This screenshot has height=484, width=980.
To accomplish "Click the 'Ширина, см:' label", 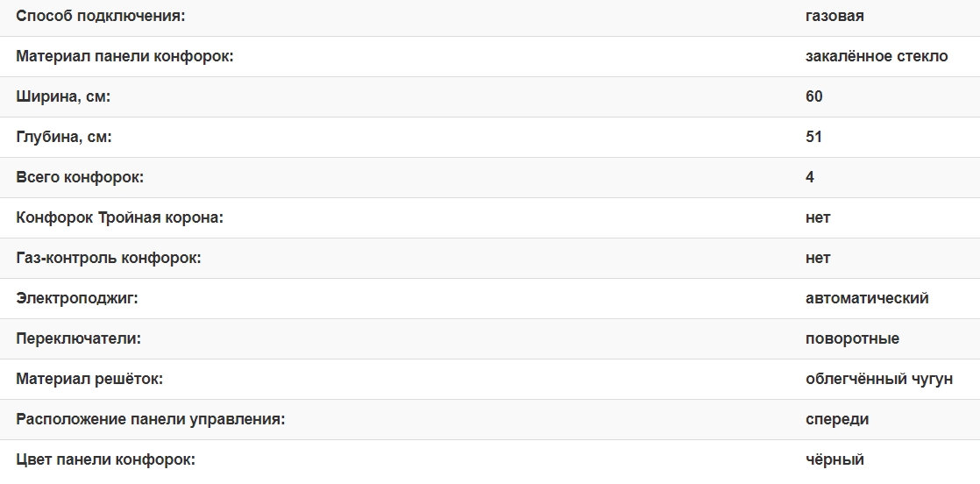I will [x=63, y=96].
